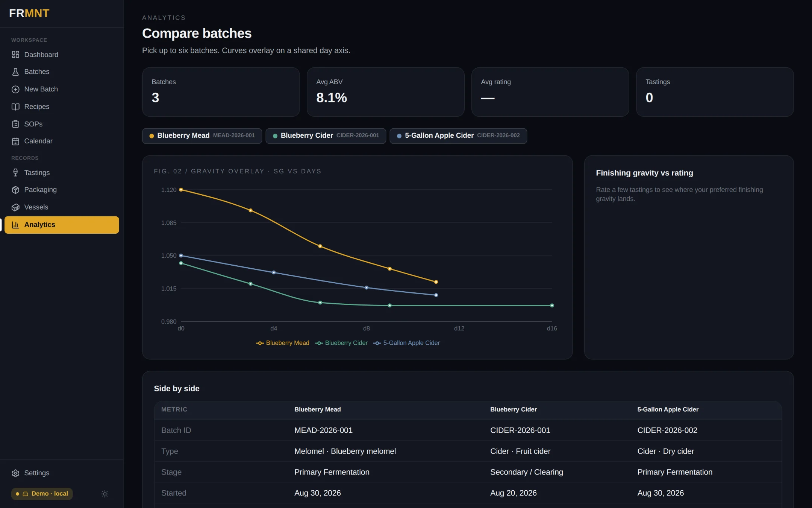
Task: Click the orange dot on Blueberry Mead chip
Action: pos(151,136)
